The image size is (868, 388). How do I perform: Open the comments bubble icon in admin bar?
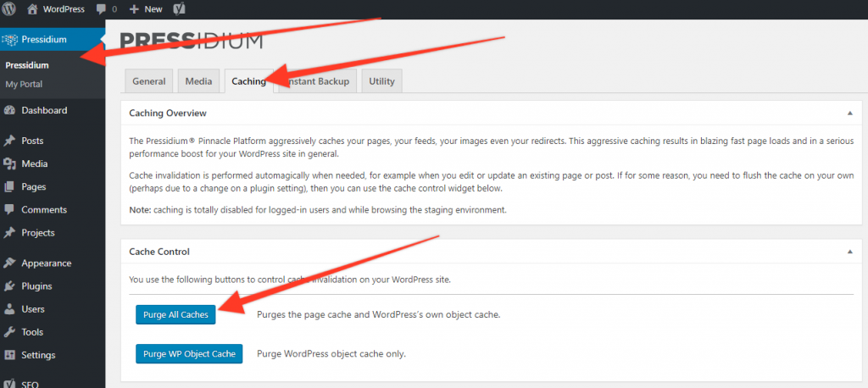pos(101,9)
